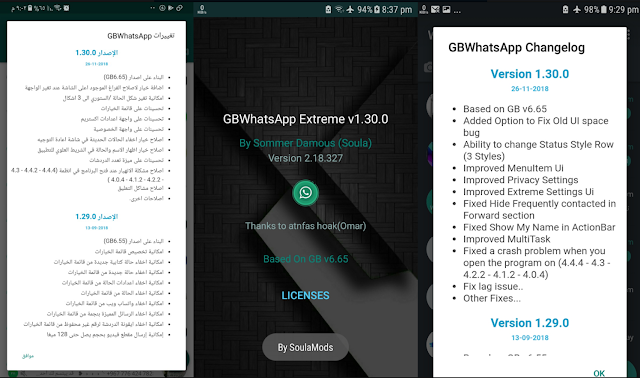Tap the airplane mode icon beside 94%

coord(350,9)
